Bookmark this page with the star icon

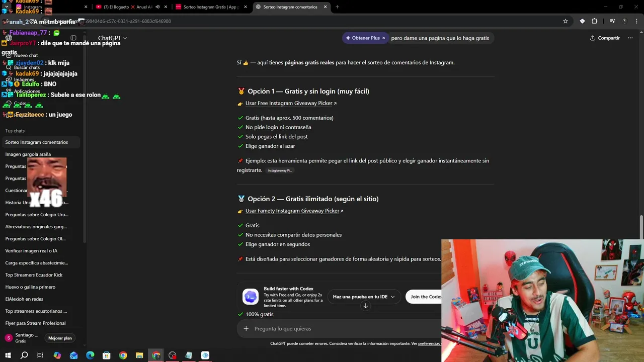tap(566, 21)
